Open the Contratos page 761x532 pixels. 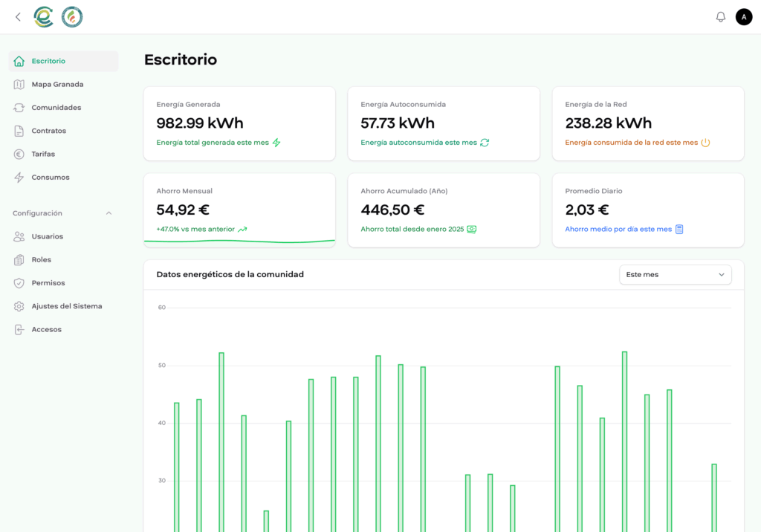click(x=47, y=131)
